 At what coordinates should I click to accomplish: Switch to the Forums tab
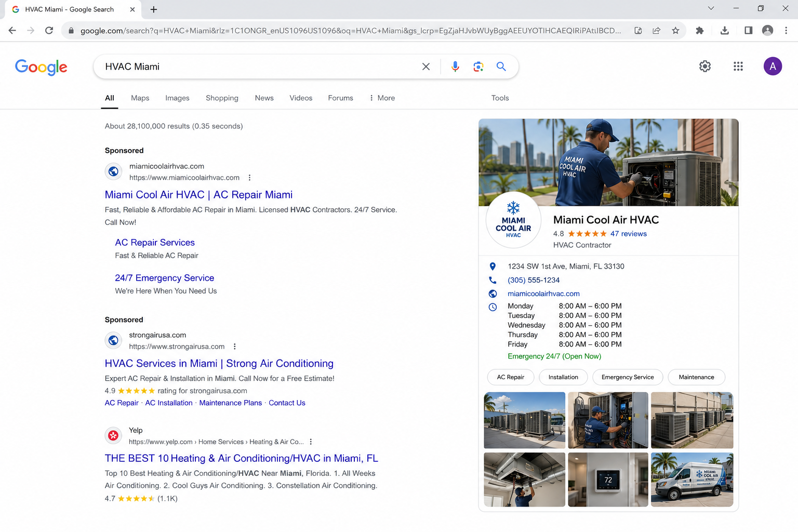(340, 98)
